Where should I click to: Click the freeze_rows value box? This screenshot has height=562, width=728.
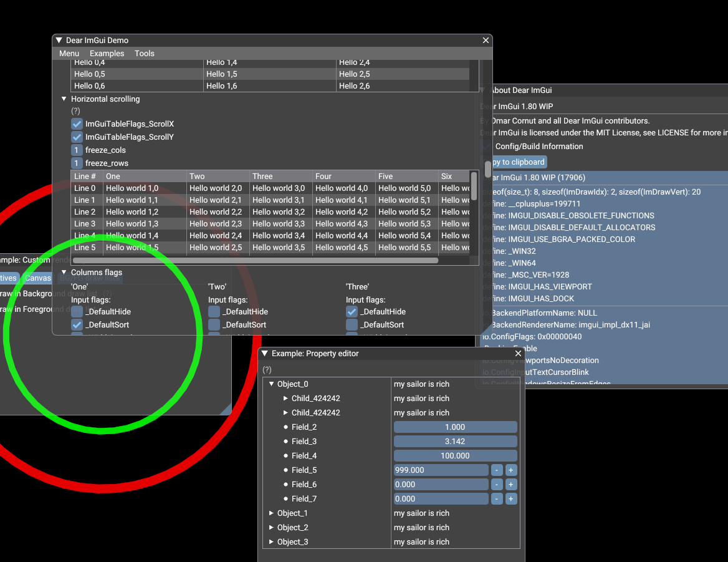[x=77, y=163]
